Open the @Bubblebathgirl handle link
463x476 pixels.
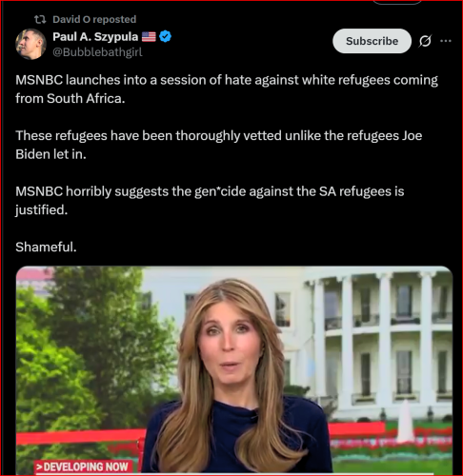tap(97, 51)
